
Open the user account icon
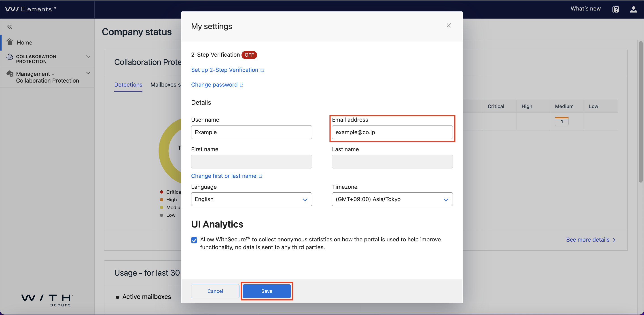click(633, 9)
